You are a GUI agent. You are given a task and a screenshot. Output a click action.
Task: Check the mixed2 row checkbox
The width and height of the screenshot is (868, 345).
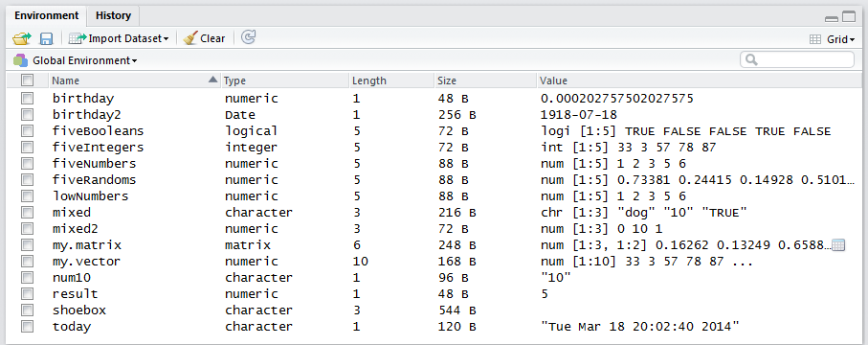pos(27,228)
